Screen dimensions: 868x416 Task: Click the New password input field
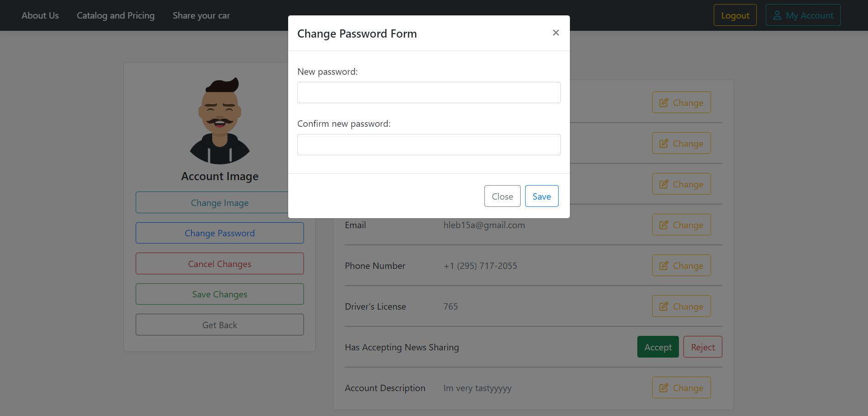[x=429, y=93]
